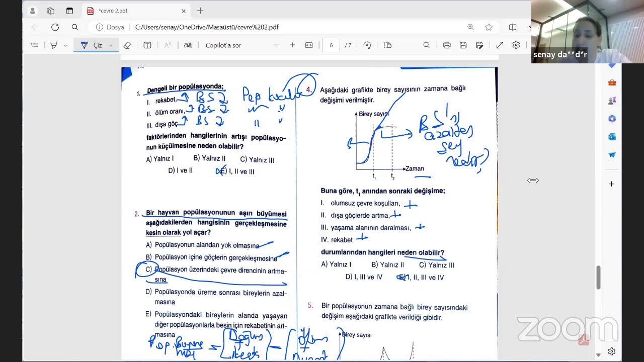This screenshot has height=362, width=644.
Task: Open find in PDF search
Action: point(426,45)
